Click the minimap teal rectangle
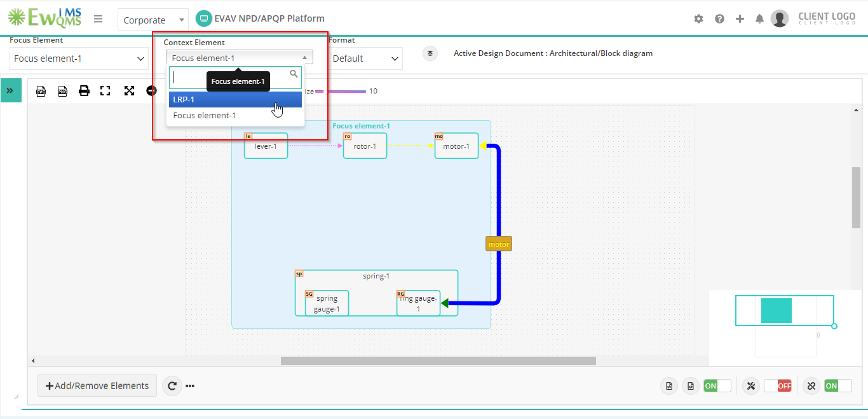Image resolution: width=868 pixels, height=419 pixels. coord(776,311)
